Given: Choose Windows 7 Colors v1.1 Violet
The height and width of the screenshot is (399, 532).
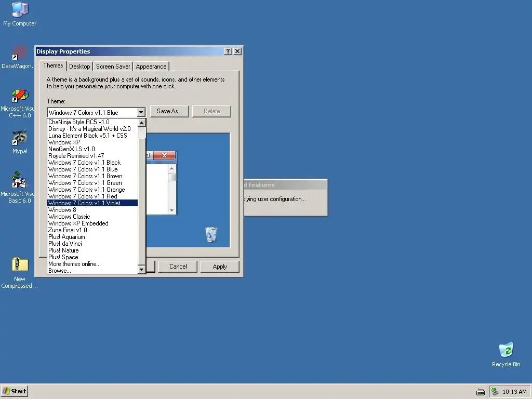Looking at the screenshot, I should tap(92, 203).
